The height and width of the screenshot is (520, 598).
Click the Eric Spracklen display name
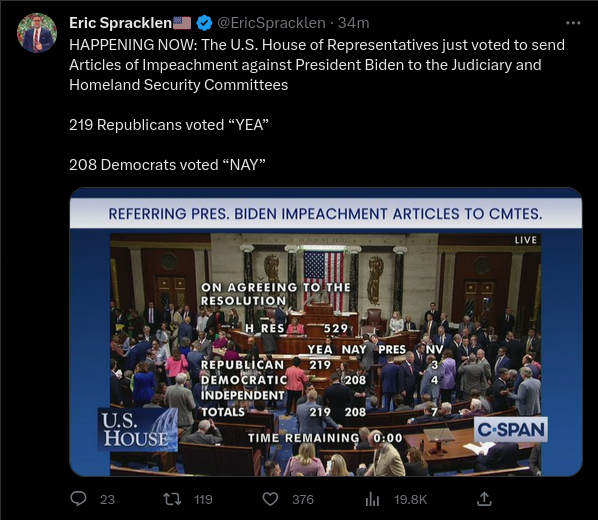click(120, 23)
